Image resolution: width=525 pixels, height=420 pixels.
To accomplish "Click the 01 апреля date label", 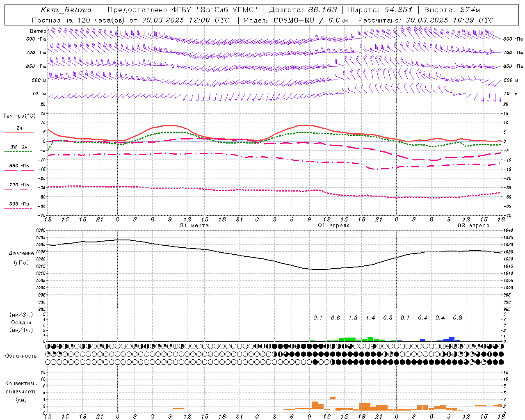I will (x=334, y=226).
